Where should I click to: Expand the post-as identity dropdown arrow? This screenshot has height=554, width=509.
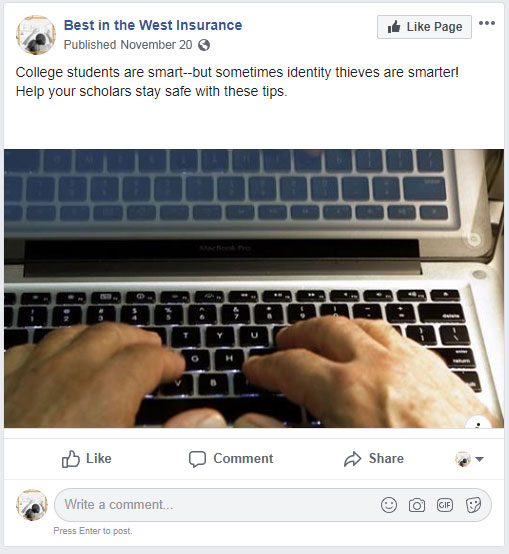click(x=479, y=459)
